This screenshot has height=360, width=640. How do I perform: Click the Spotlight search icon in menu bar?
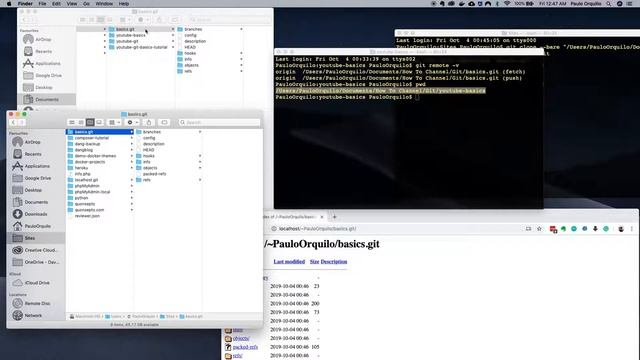tap(609, 4)
